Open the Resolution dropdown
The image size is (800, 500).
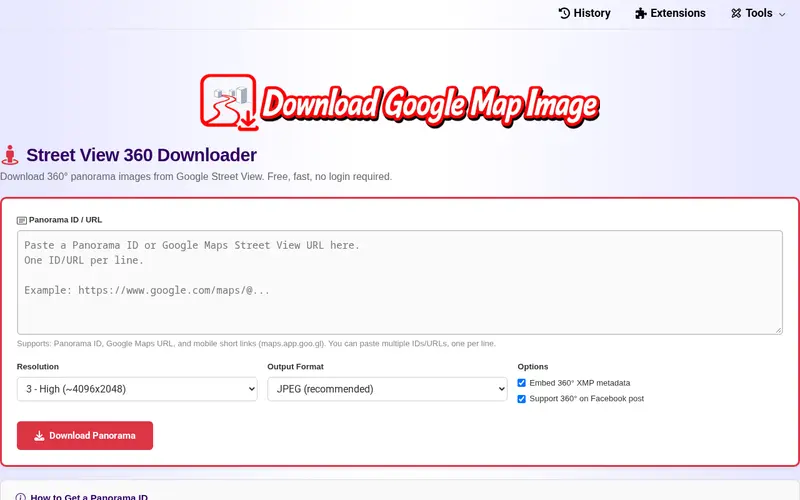pyautogui.click(x=137, y=389)
